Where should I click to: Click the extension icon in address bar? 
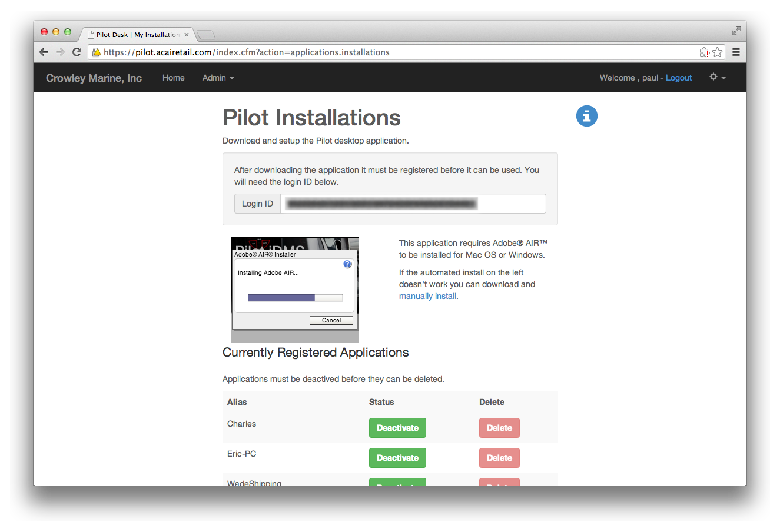(704, 52)
